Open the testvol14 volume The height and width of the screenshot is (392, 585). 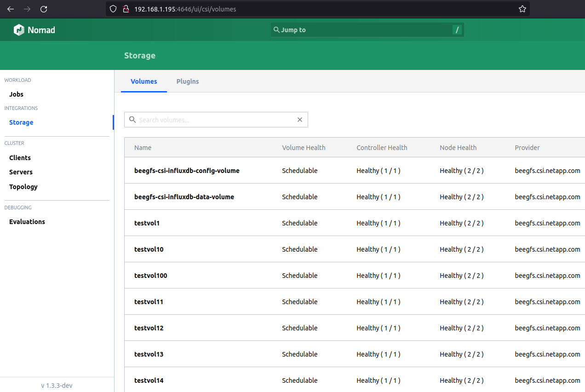[x=149, y=380]
